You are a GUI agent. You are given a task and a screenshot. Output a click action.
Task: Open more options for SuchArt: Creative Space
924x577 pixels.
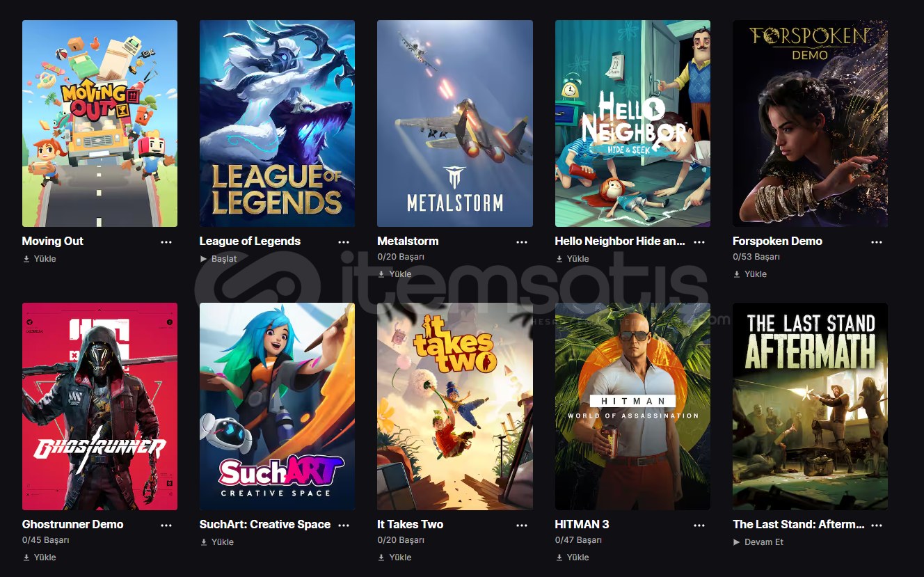tap(344, 525)
